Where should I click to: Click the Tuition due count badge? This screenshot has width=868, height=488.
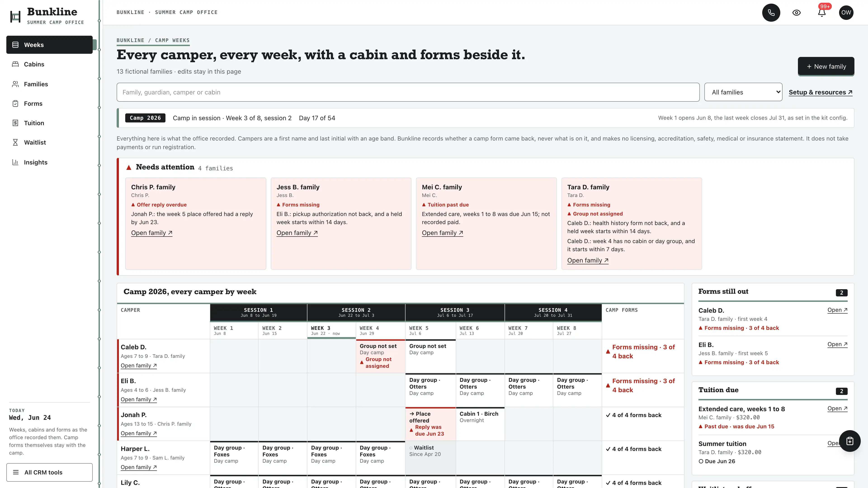click(x=841, y=391)
